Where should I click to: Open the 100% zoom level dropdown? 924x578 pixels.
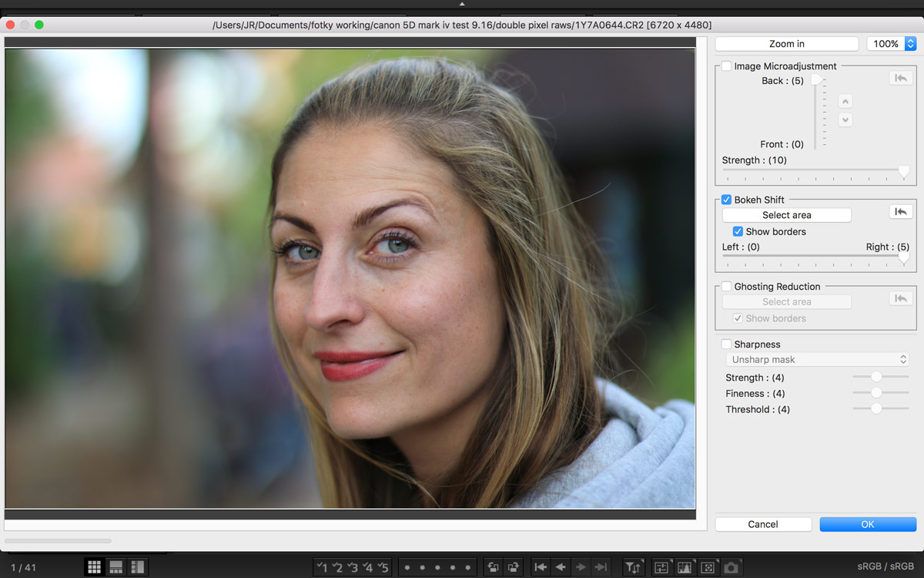point(891,44)
